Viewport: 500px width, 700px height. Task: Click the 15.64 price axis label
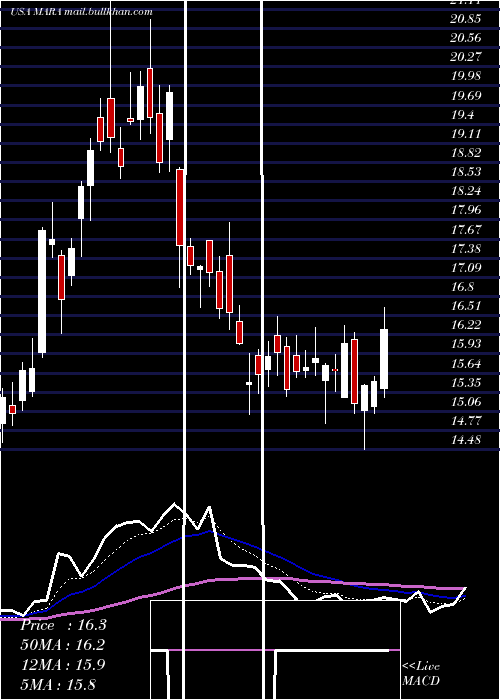[x=467, y=363]
